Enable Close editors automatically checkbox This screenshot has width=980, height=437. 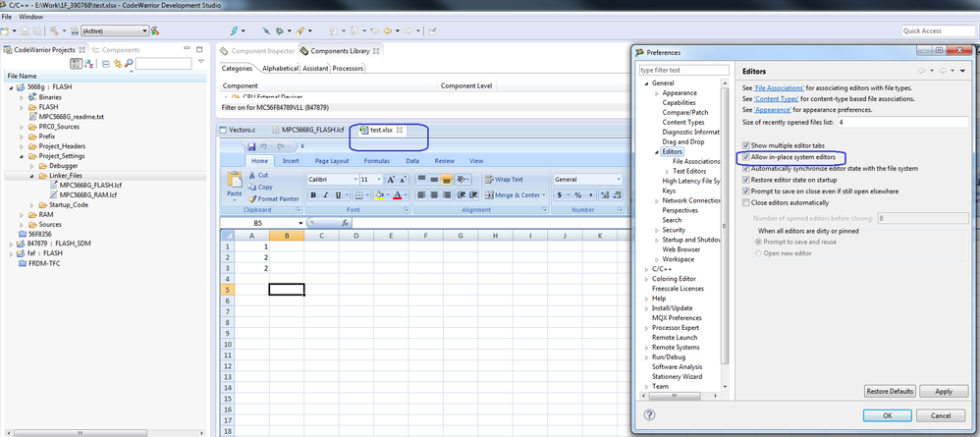tap(745, 202)
